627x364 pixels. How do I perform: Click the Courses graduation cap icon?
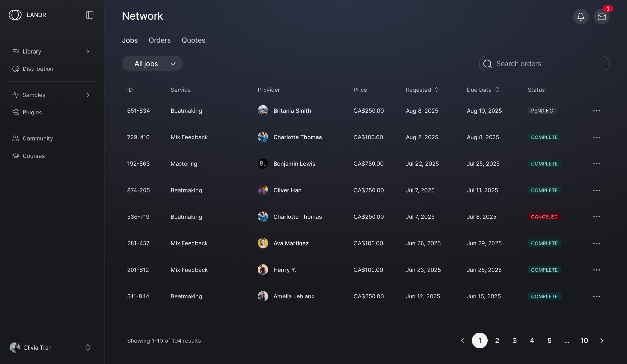(x=16, y=156)
